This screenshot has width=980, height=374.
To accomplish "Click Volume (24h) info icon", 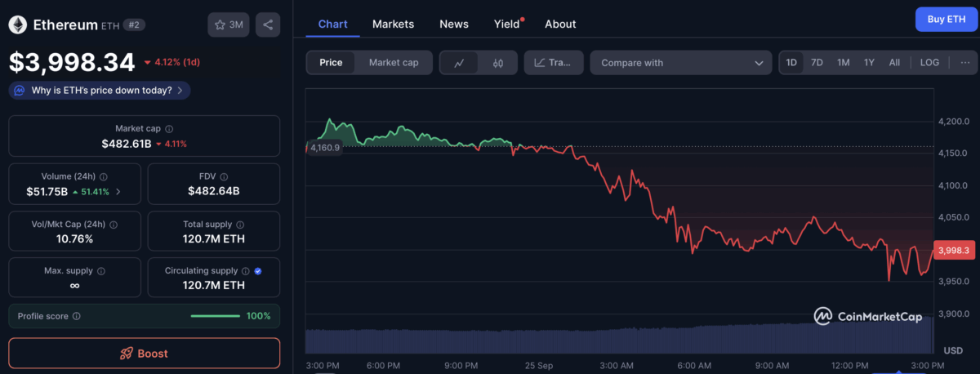I will (x=104, y=176).
